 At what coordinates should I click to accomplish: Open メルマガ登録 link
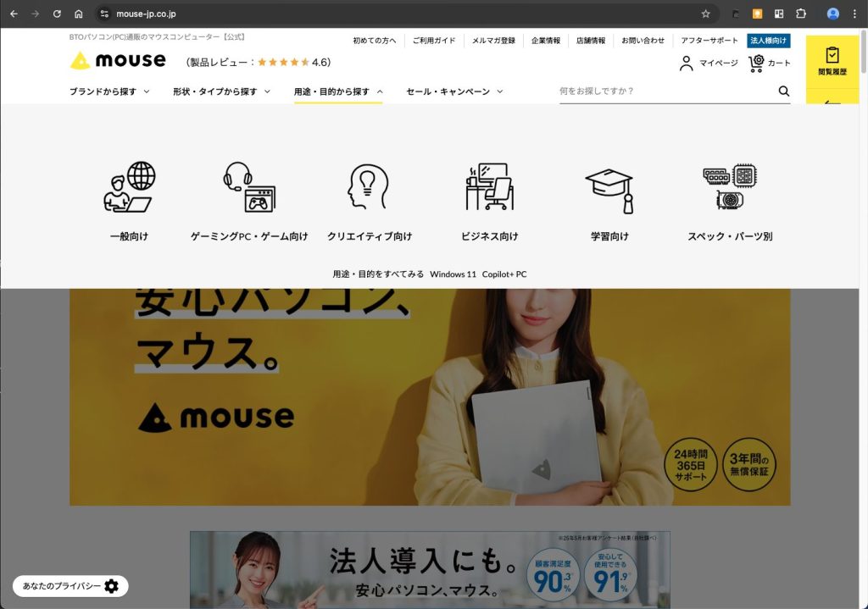(493, 41)
